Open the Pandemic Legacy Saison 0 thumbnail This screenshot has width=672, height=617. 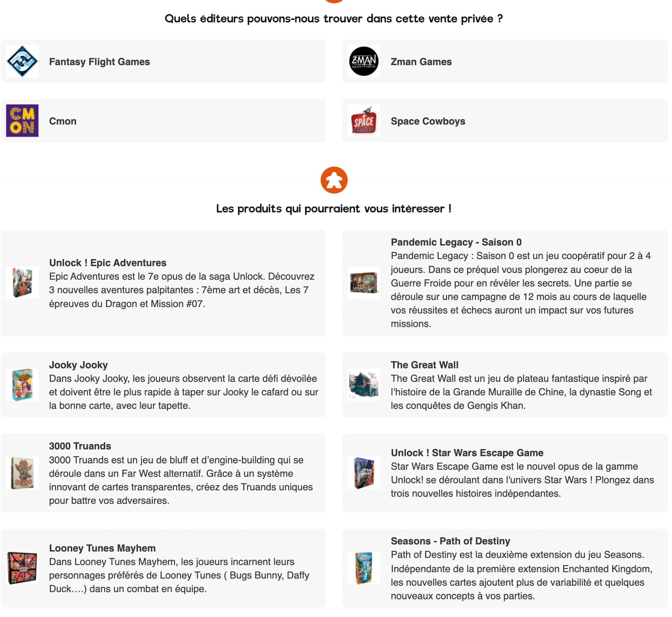tap(364, 283)
